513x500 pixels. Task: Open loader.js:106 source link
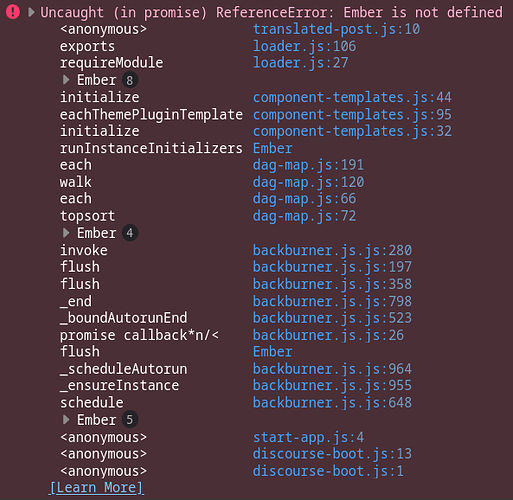(x=304, y=46)
